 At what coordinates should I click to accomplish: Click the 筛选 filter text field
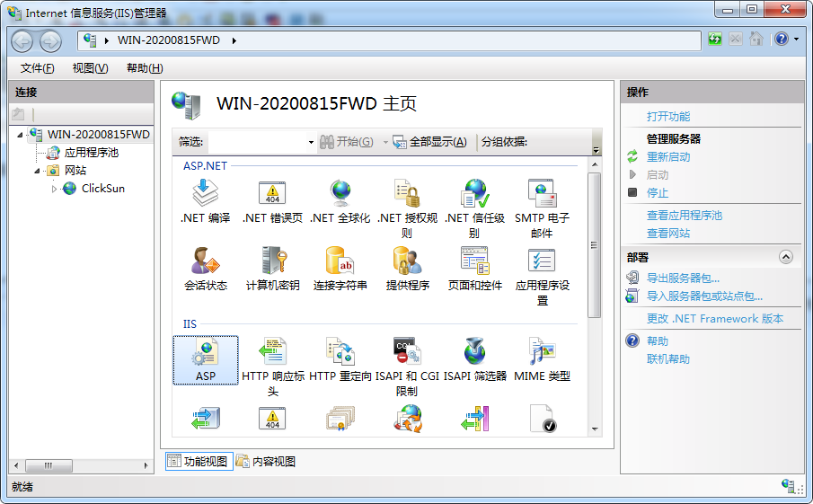tap(257, 142)
